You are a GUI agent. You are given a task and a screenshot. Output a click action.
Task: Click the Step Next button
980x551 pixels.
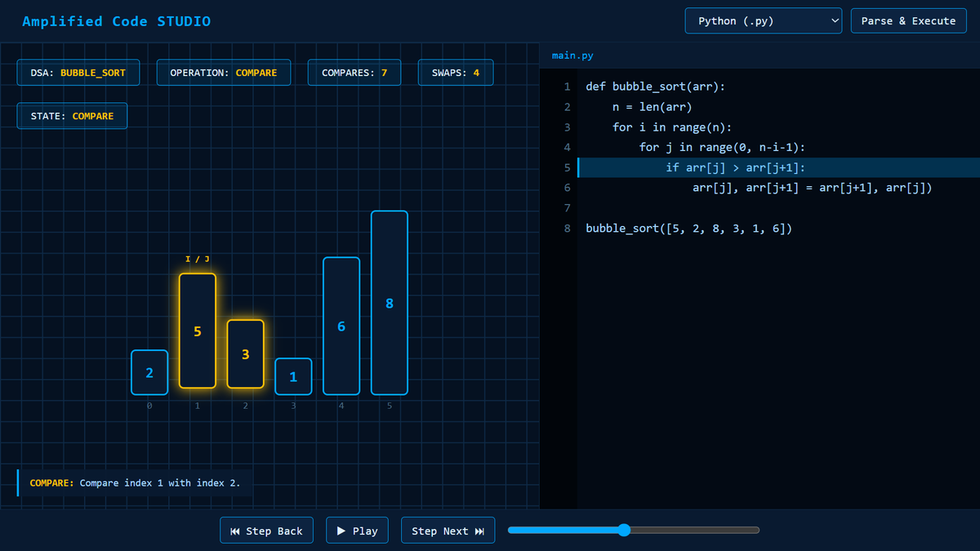[448, 531]
